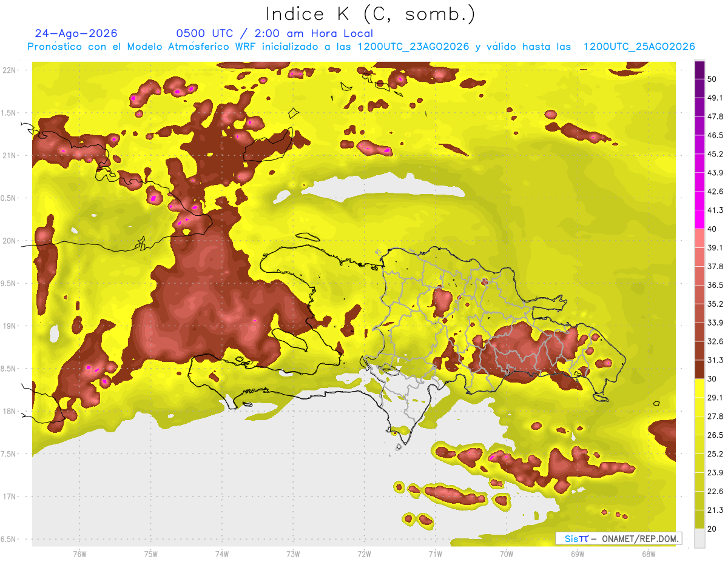Click the colorbar label "23.9"

715,472
